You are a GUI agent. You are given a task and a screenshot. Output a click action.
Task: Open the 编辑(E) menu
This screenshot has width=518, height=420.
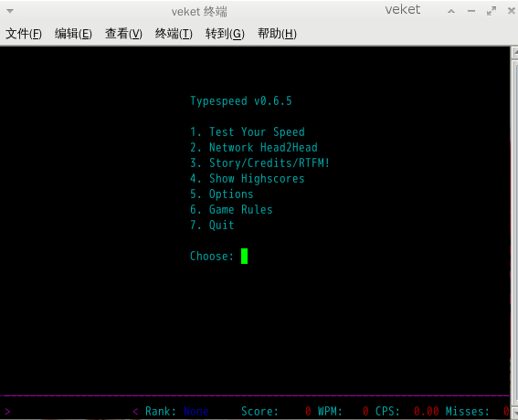click(73, 34)
